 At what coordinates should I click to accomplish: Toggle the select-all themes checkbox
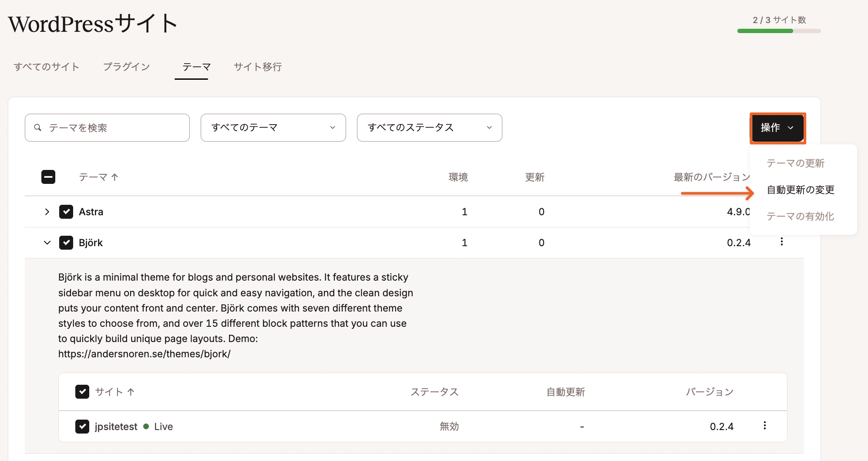pyautogui.click(x=48, y=177)
